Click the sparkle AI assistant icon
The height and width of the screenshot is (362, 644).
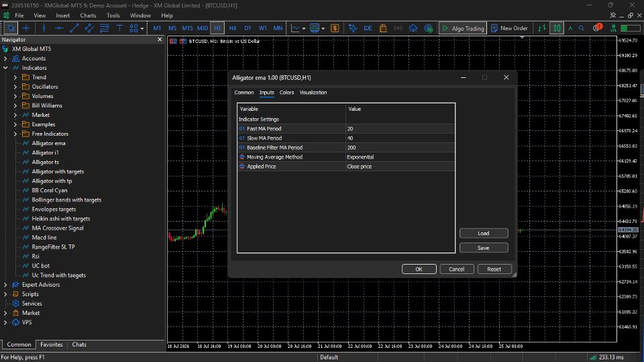353,28
